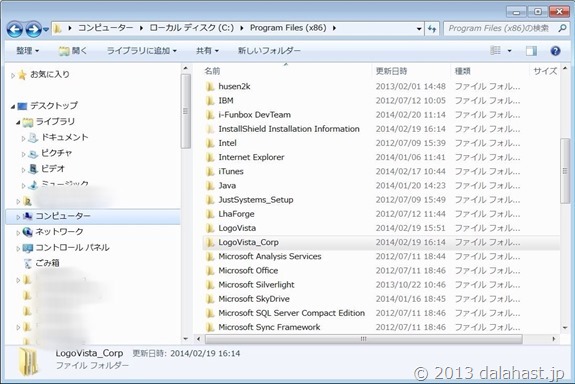The image size is (575, 384).
Task: Select the Microsoft SkyDrive folder icon
Action: (x=210, y=299)
